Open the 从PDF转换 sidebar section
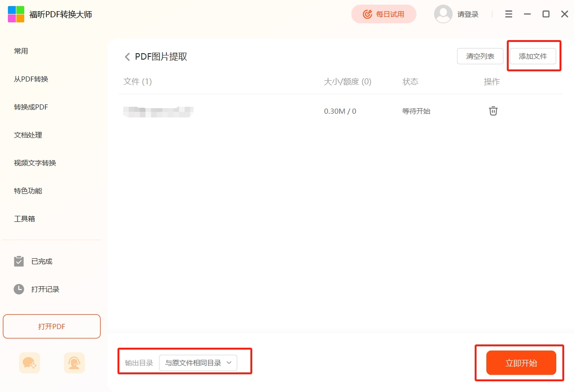574x392 pixels. (31, 79)
